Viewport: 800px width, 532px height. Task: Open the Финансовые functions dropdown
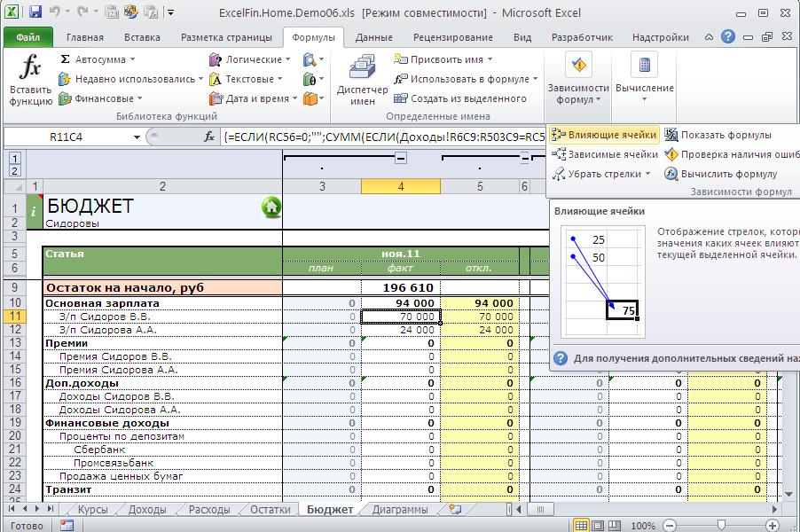(98, 98)
